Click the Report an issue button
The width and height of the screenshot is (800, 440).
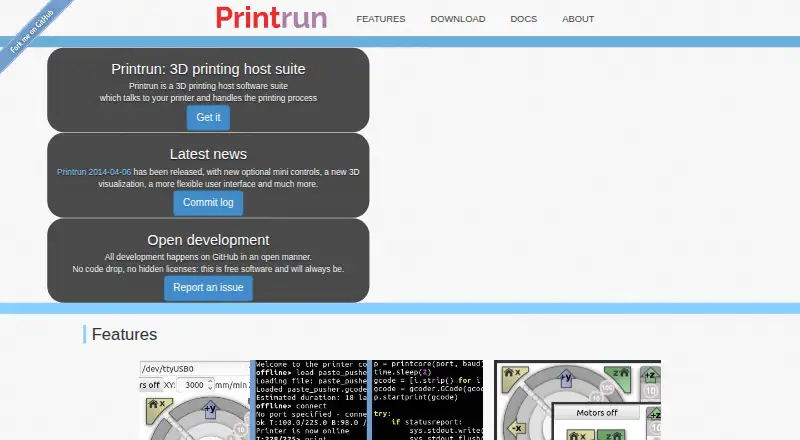208,288
